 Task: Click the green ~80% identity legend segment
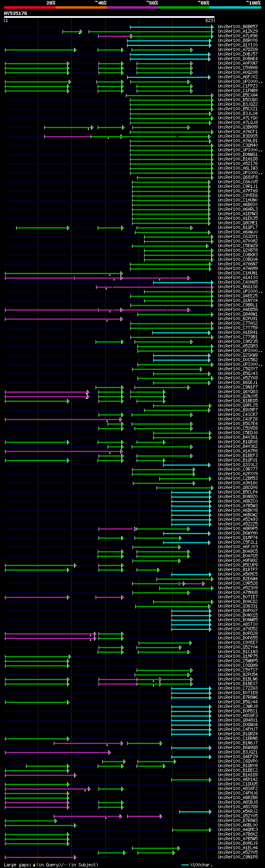point(184,7)
